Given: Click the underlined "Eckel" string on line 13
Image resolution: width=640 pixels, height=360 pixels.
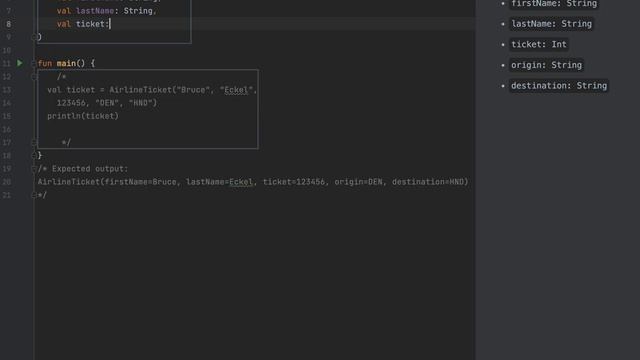Looking at the screenshot, I should pyautogui.click(x=236, y=90).
